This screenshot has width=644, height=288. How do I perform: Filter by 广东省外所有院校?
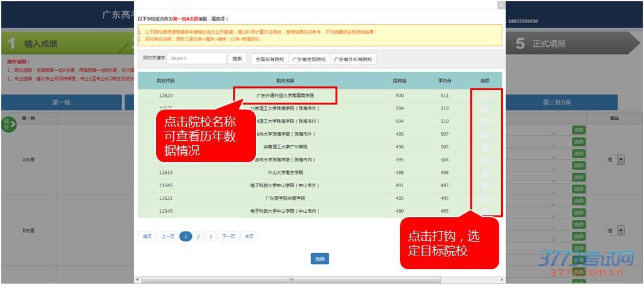(353, 59)
